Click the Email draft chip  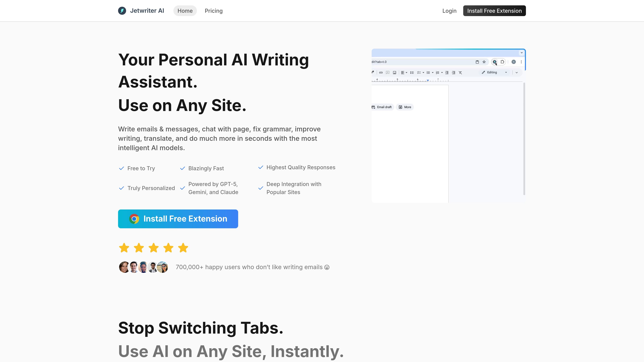click(383, 107)
